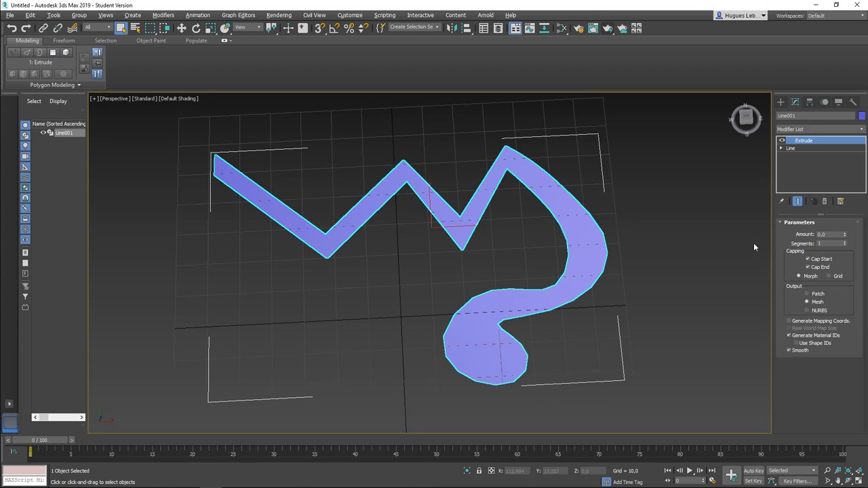The image size is (868, 488).
Task: Click the Unlink Selection icon
Action: (58, 28)
